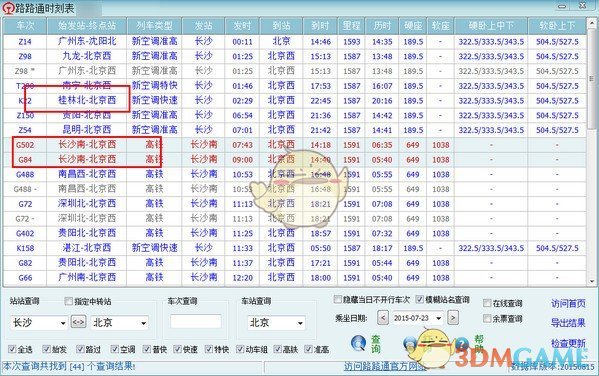Select train Z14 row
This screenshot has height=376, width=599.
[x=294, y=42]
